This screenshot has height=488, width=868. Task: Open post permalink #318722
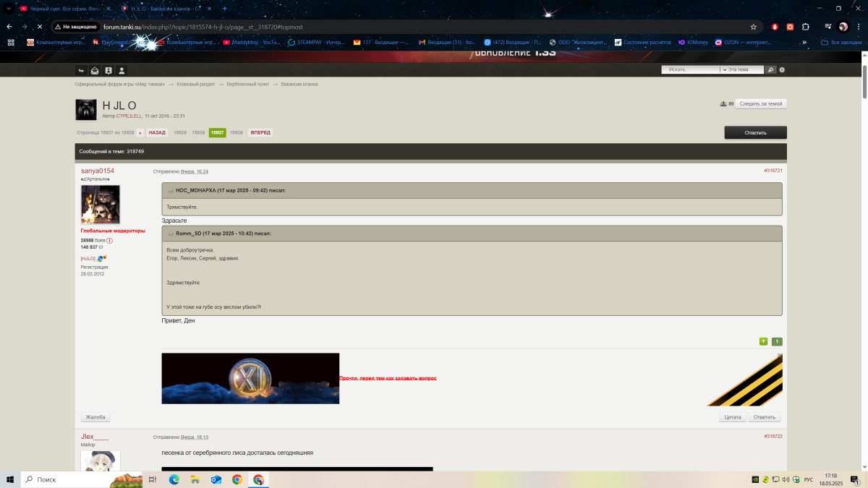tap(773, 437)
